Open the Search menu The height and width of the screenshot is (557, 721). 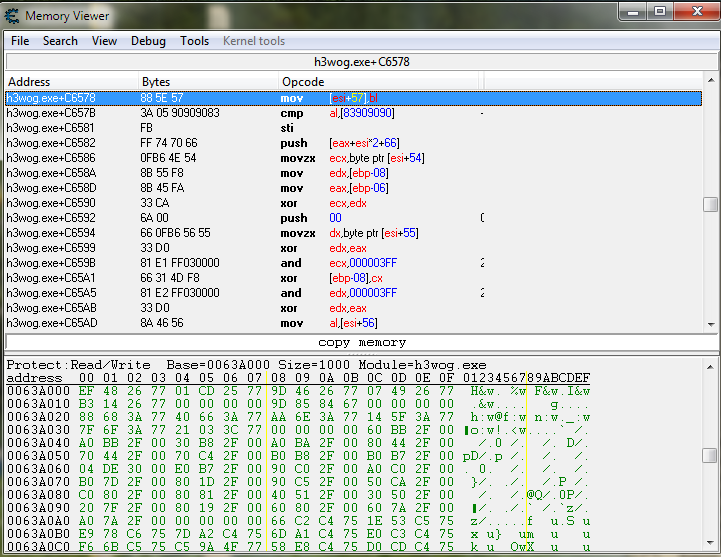[x=60, y=41]
